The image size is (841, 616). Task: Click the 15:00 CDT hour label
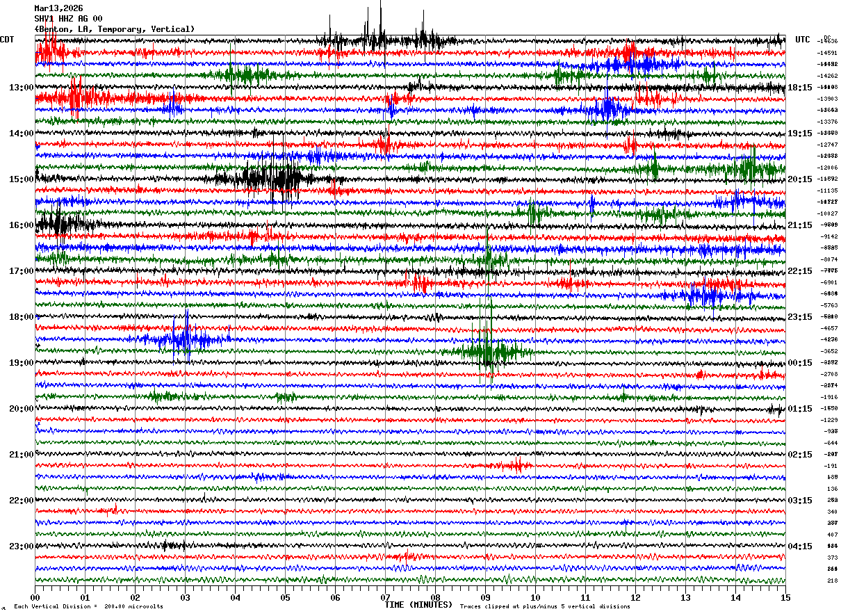[x=22, y=179]
